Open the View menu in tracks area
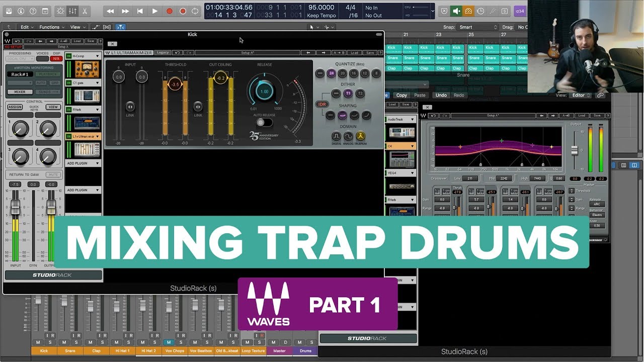Viewport: 644px width, 362px height. click(77, 27)
